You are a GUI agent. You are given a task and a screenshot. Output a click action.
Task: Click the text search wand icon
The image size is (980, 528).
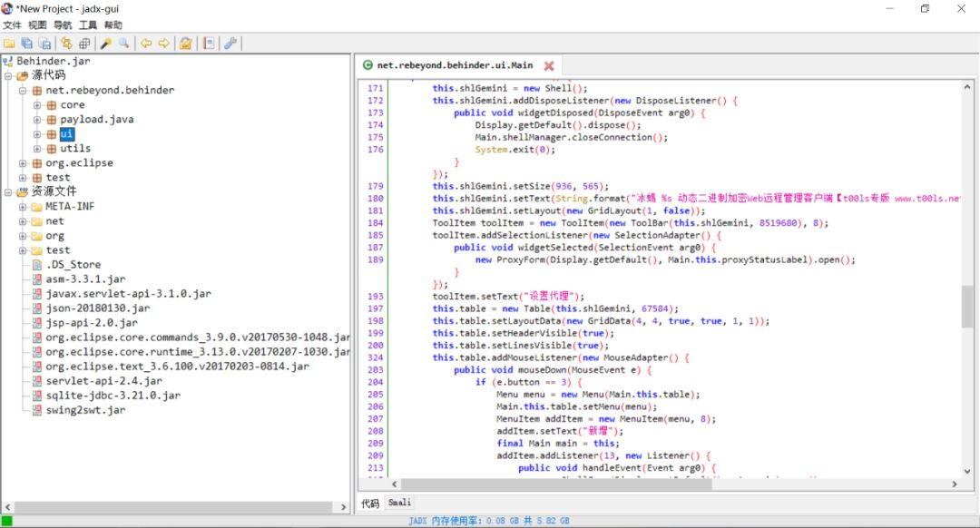pos(105,44)
